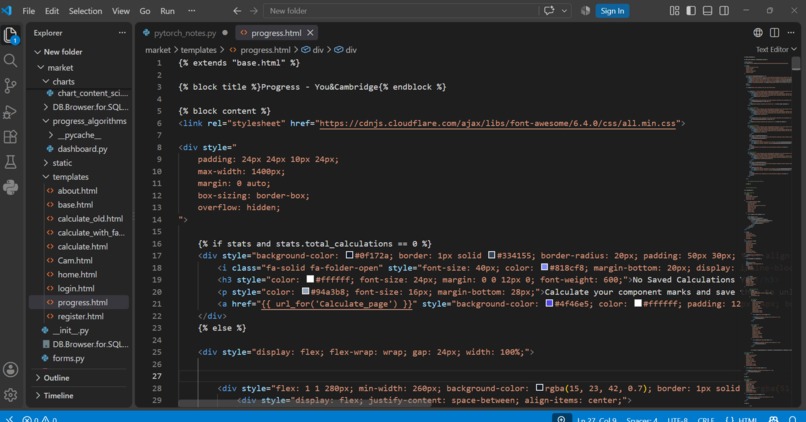Click the horizontal scrollbar in editor
The image size is (806, 422).
click(304, 404)
